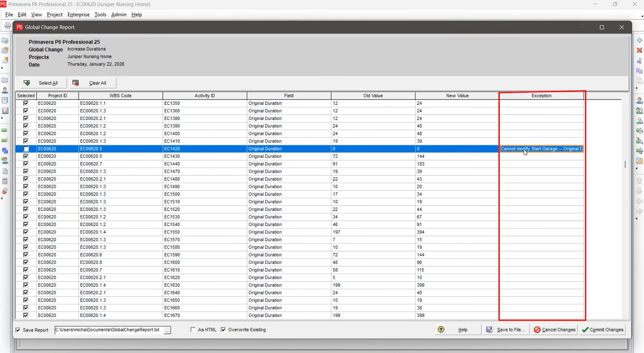Click the Exception column header

pyautogui.click(x=541, y=96)
